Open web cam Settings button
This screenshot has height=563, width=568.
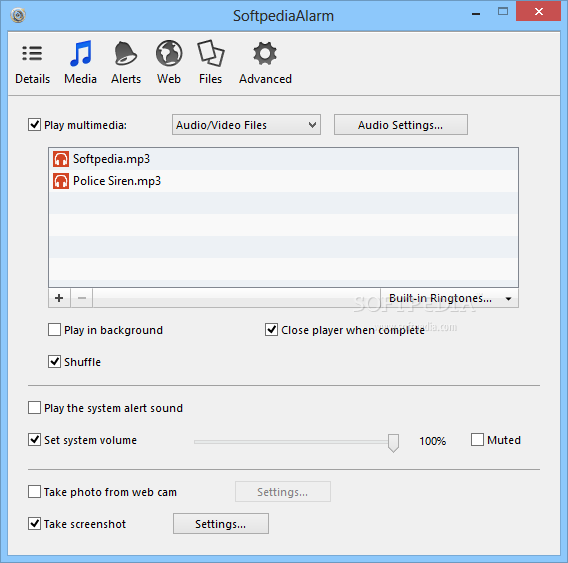(283, 492)
